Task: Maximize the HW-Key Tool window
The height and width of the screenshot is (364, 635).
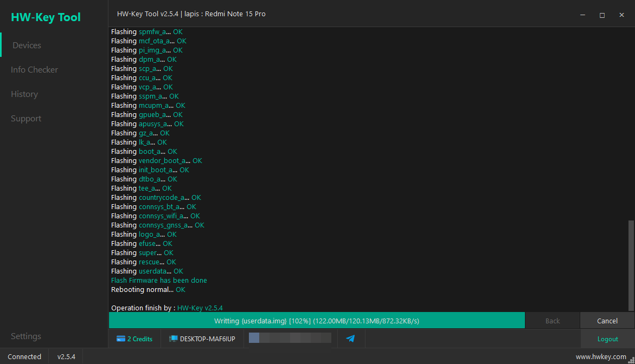Action: click(x=602, y=15)
